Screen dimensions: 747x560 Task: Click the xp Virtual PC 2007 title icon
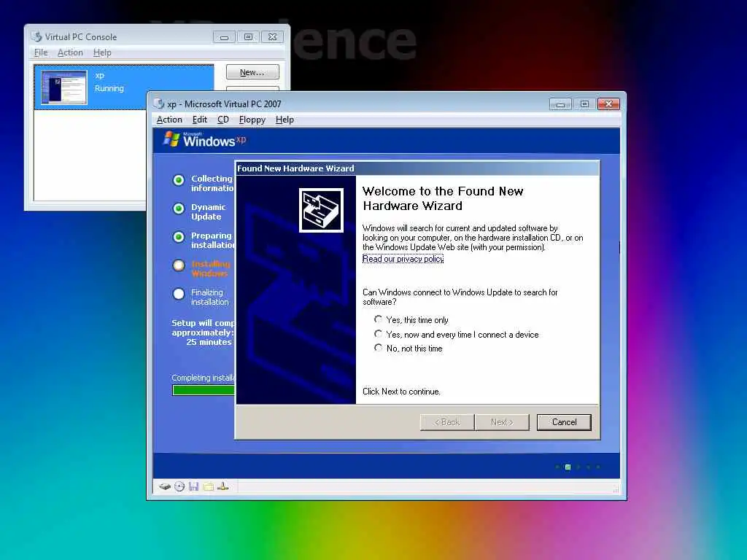159,104
